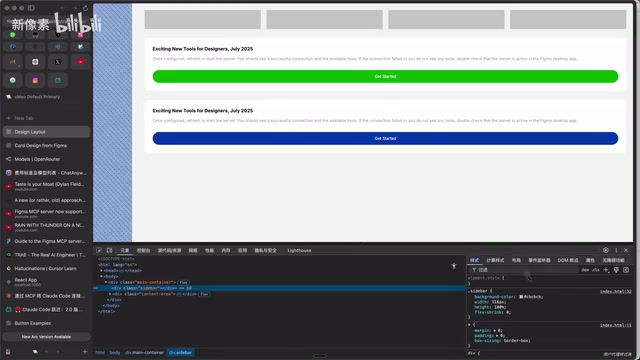This screenshot has width=640, height=360.
Task: Open the library icon at sidebar bottom left
Action: point(8,351)
